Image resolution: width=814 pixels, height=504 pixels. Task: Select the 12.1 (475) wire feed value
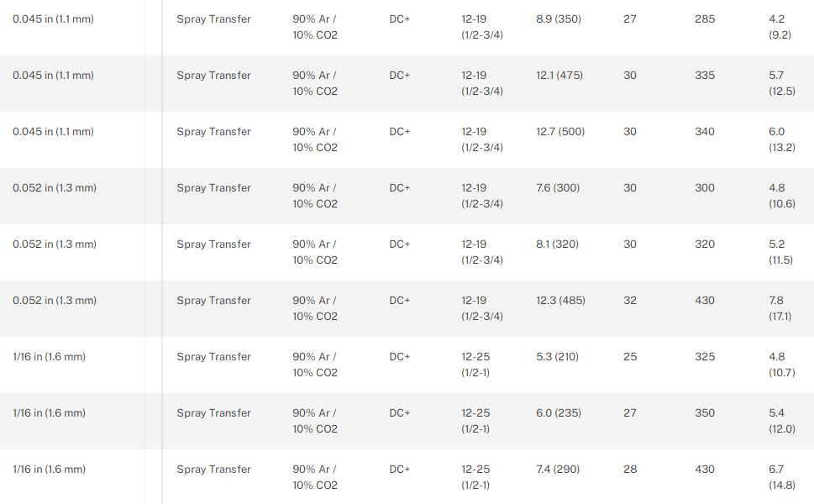560,76
